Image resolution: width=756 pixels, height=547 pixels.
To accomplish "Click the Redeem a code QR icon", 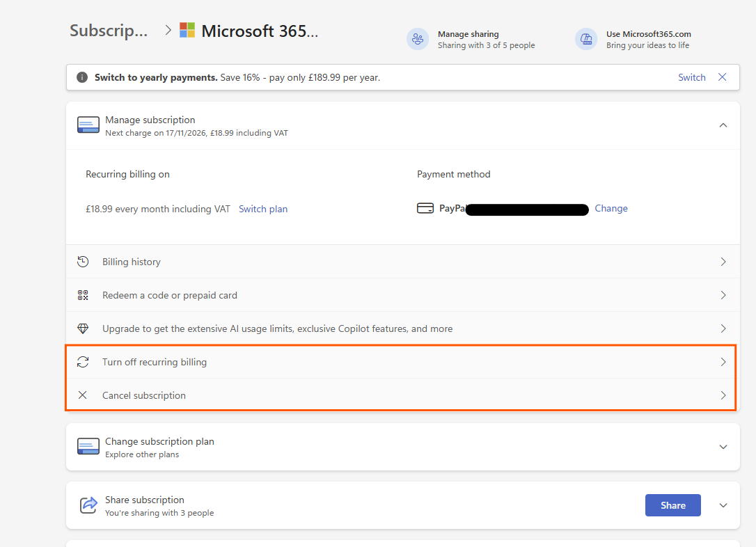I will [83, 295].
